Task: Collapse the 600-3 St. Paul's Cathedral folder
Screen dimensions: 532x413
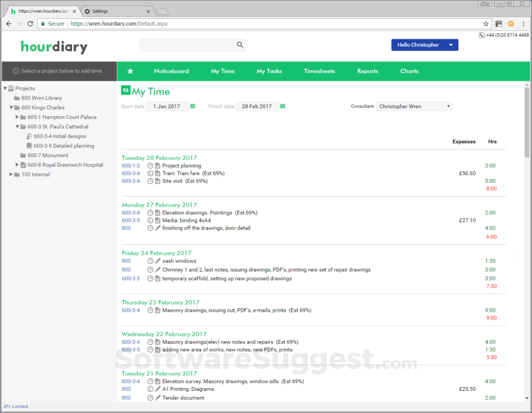Action: pos(17,126)
